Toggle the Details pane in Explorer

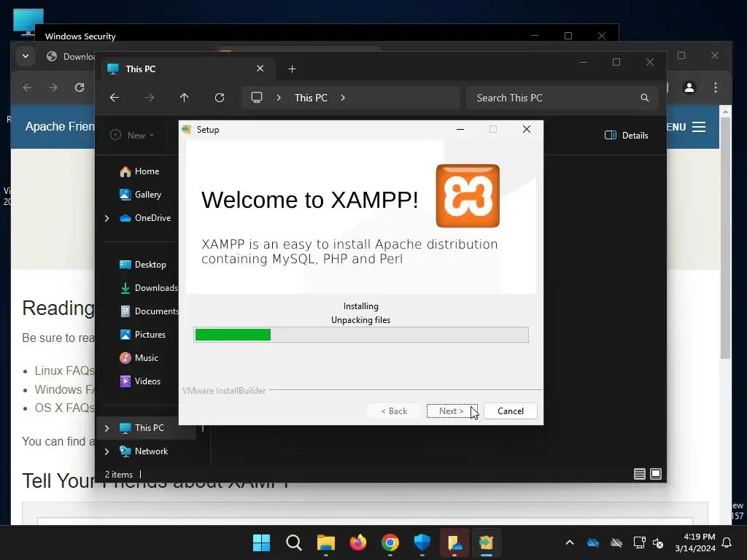627,135
